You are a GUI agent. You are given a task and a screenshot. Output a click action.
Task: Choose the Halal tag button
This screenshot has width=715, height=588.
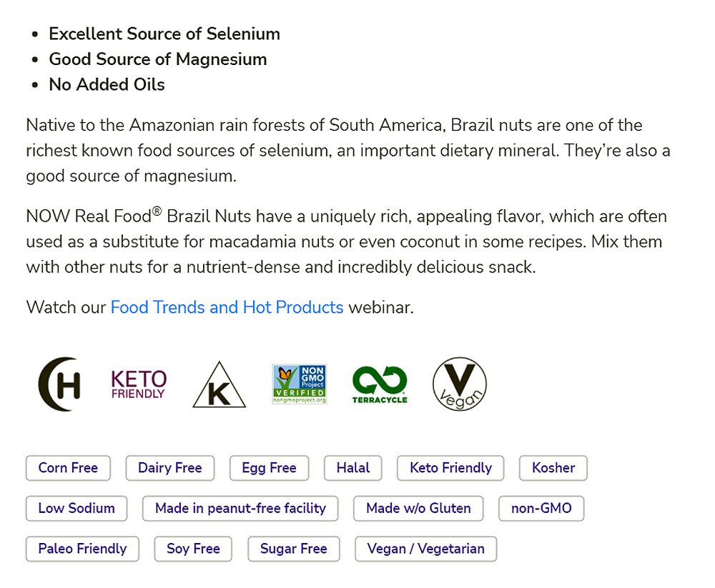[x=353, y=468]
